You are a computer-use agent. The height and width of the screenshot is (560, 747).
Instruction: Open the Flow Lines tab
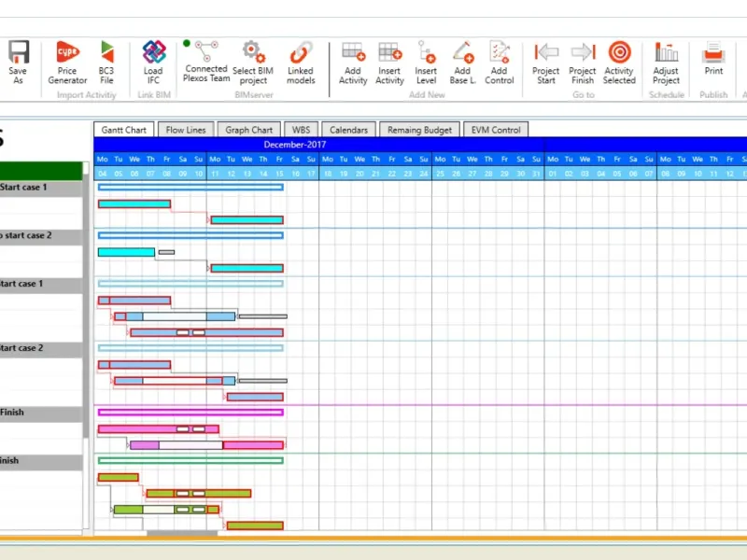click(185, 130)
